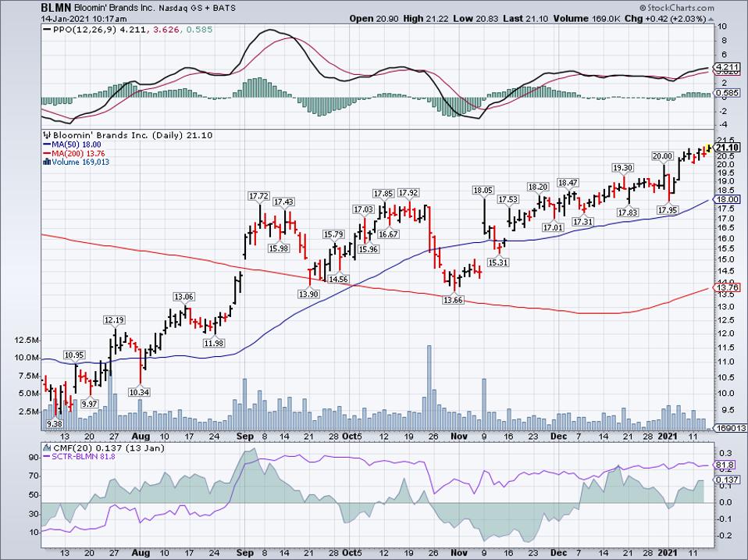
Task: Click the 17.43 peak price label
Action: point(284,202)
